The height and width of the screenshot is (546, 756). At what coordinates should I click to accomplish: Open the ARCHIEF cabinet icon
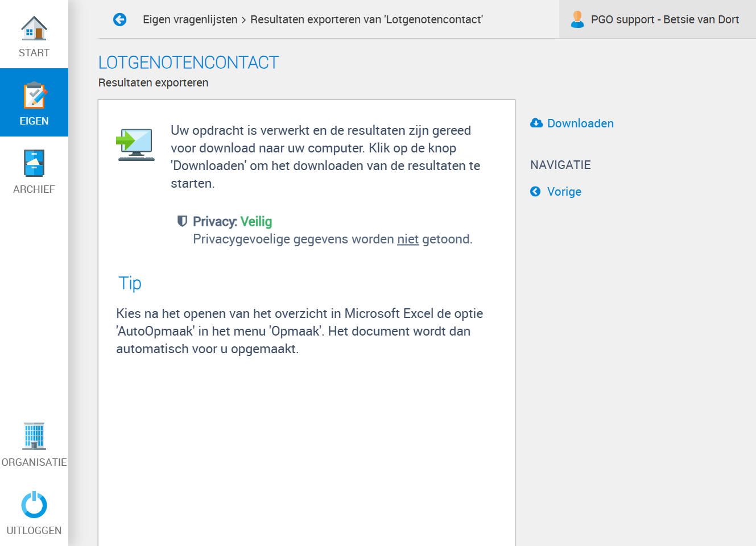pos(34,163)
